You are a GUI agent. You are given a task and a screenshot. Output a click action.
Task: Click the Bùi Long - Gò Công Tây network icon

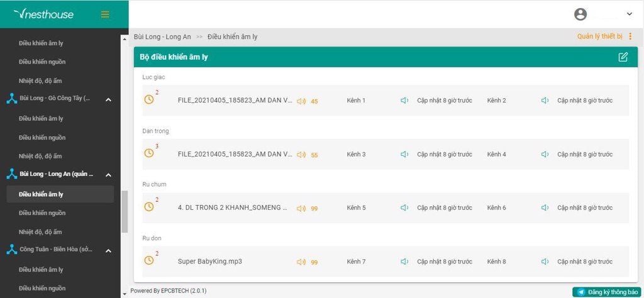point(11,99)
